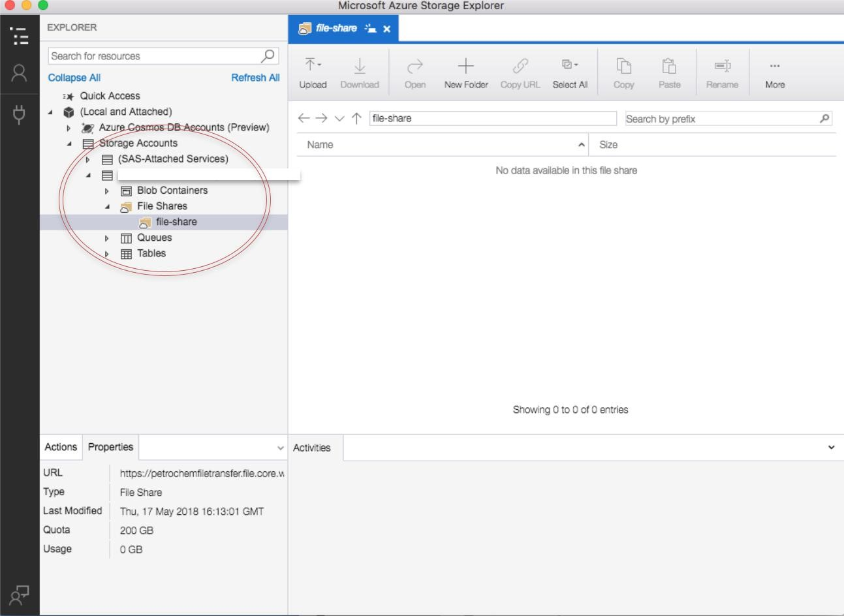Image resolution: width=844 pixels, height=616 pixels.
Task: Click the Rename toolbar button
Action: (x=722, y=73)
